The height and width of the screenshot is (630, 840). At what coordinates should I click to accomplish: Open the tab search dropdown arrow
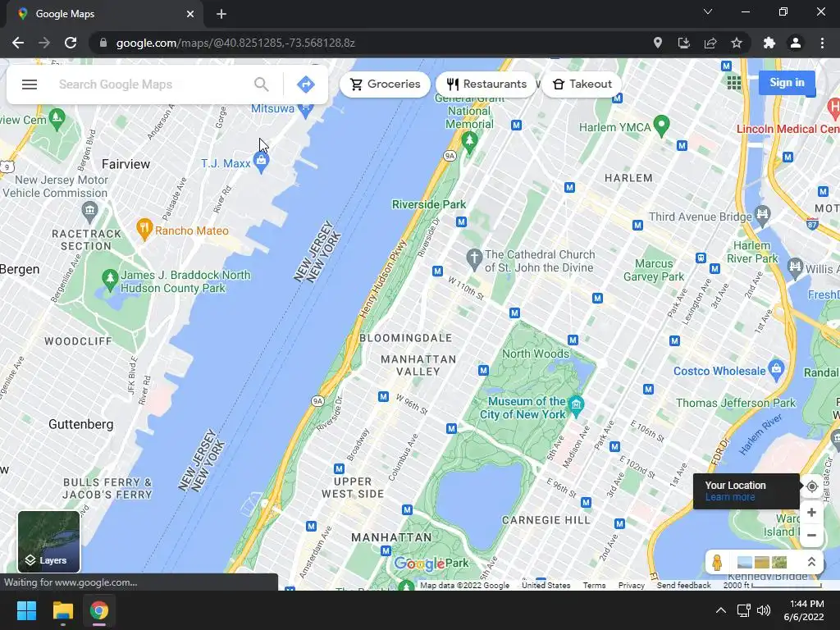tap(708, 11)
